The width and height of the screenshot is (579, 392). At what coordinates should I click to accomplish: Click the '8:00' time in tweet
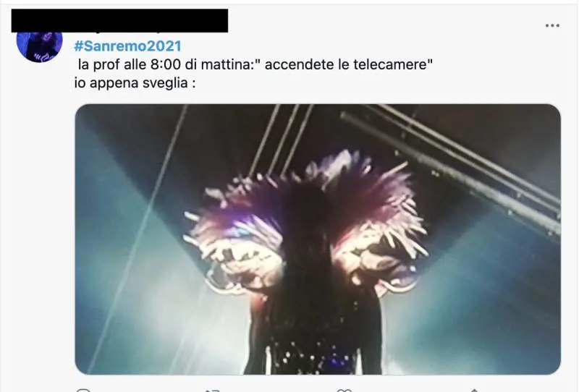click(166, 64)
